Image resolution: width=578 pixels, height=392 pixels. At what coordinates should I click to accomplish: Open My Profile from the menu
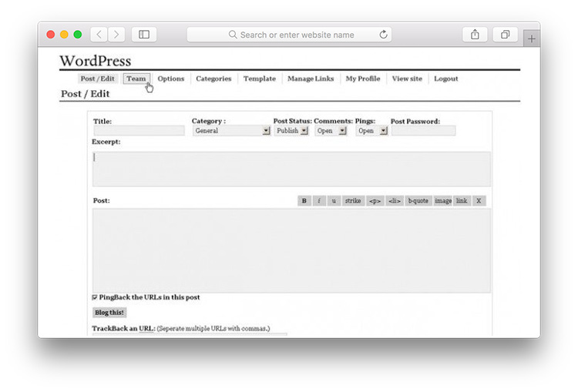coord(363,79)
